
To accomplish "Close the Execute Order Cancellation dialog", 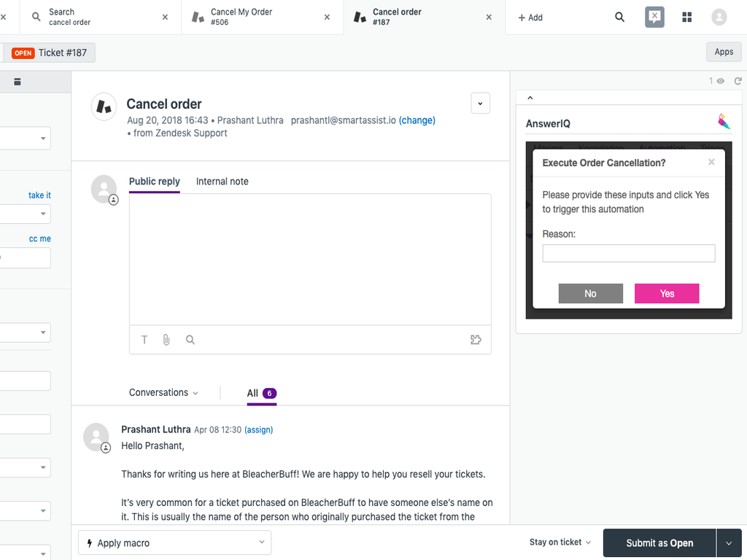I will (x=711, y=162).
